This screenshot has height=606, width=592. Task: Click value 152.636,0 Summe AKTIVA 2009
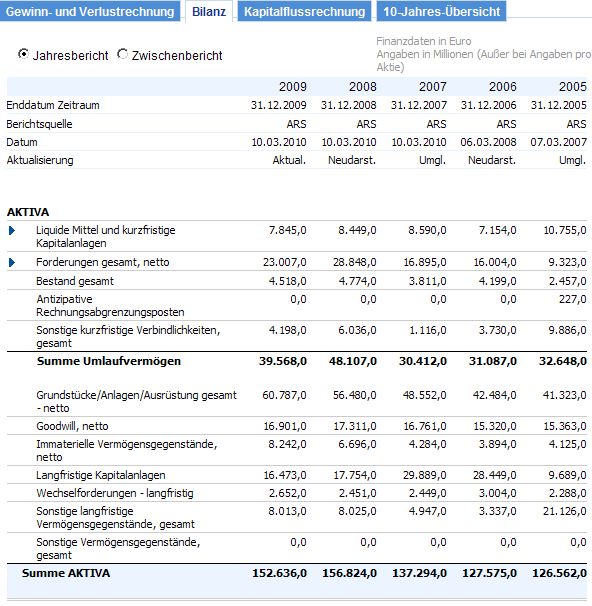click(x=279, y=573)
